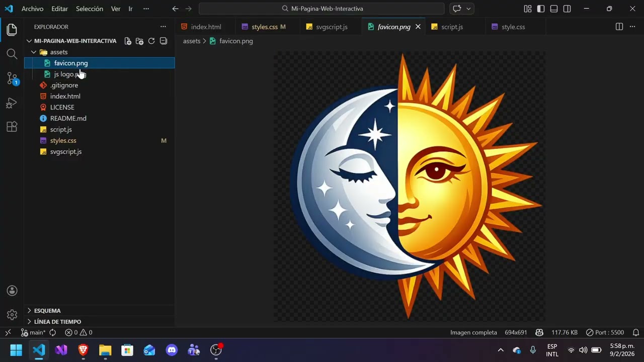The height and width of the screenshot is (362, 644).
Task: Click Imagen completa zoom status
Action: (x=473, y=332)
